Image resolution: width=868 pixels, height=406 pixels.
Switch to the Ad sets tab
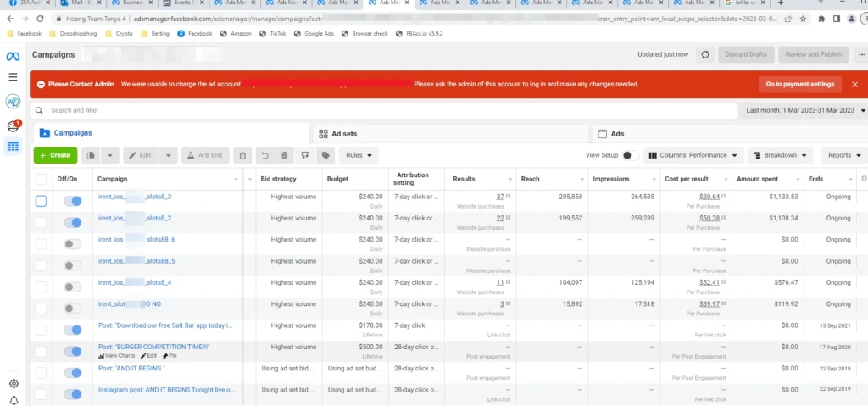[x=449, y=133]
